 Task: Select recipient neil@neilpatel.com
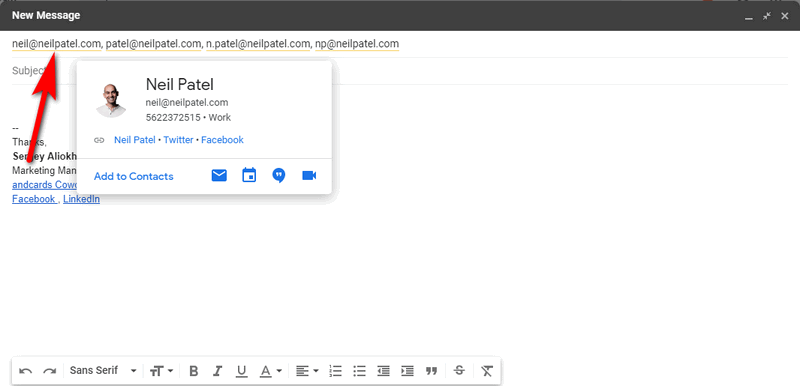pyautogui.click(x=57, y=44)
